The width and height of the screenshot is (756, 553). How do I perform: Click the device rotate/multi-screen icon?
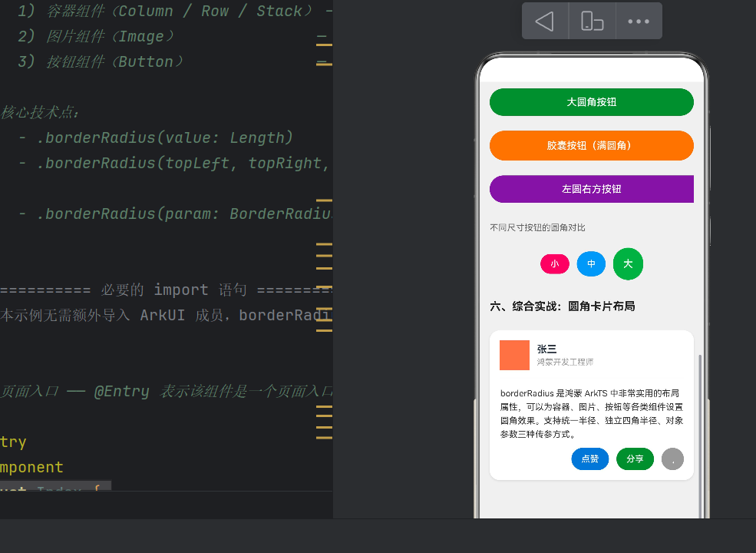(x=592, y=22)
